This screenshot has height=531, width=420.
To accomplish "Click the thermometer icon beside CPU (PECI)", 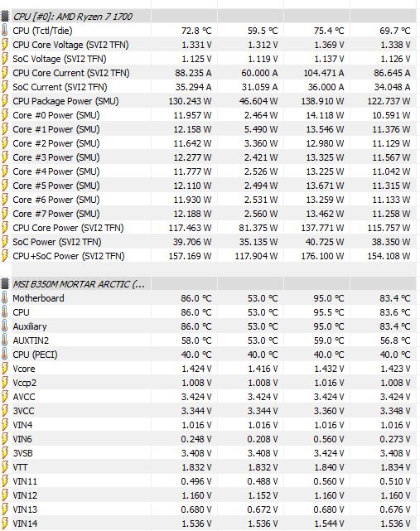I will 5,355.
